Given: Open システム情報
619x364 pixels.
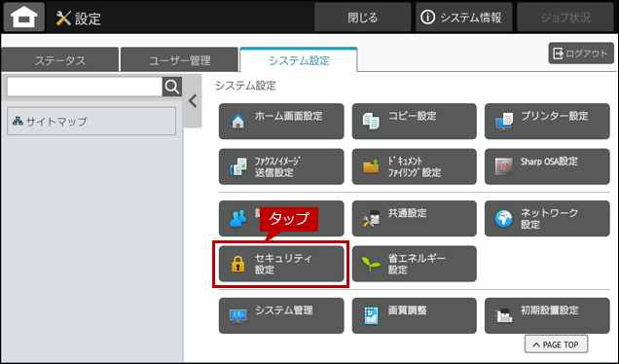Looking at the screenshot, I should (464, 18).
